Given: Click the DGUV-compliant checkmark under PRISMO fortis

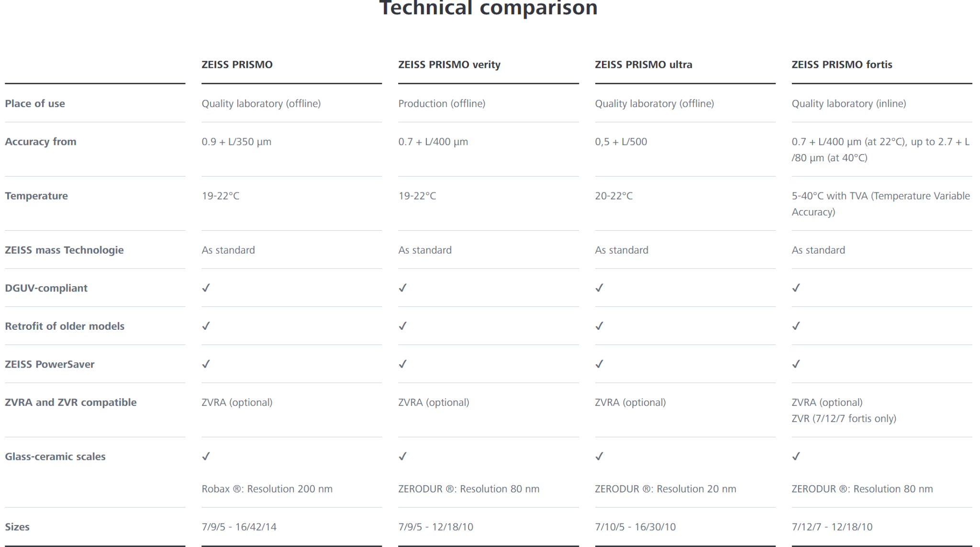Looking at the screenshot, I should 796,288.
